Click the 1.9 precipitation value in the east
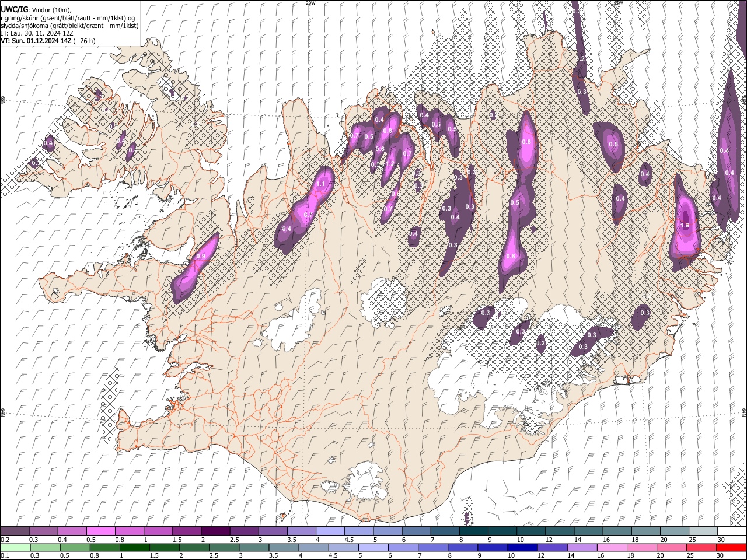Screen dimensions: 747x560 [685, 226]
